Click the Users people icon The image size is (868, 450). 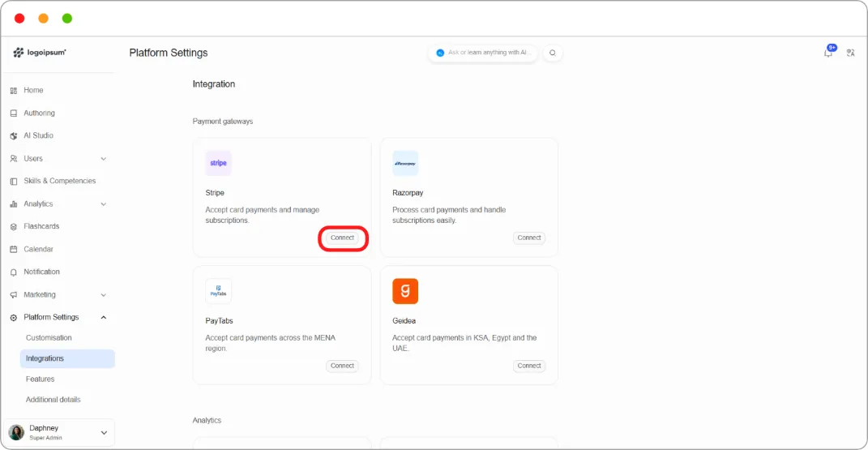[14, 158]
